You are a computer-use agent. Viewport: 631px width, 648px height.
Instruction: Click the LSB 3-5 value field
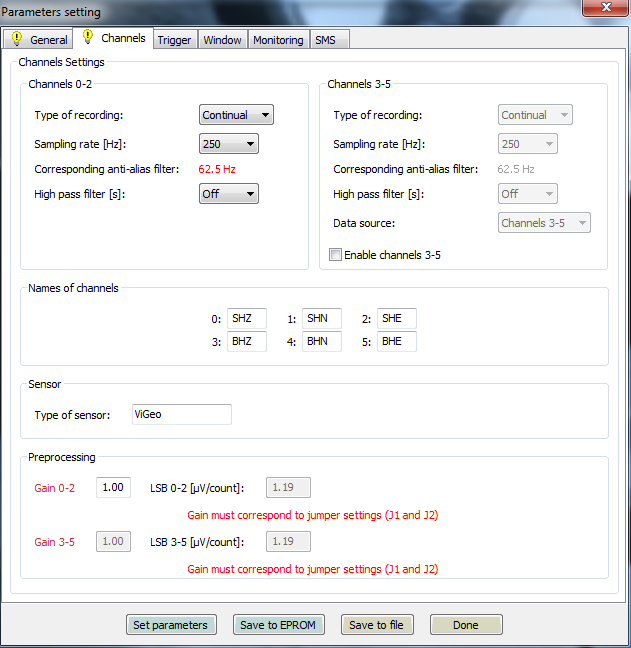(x=288, y=541)
